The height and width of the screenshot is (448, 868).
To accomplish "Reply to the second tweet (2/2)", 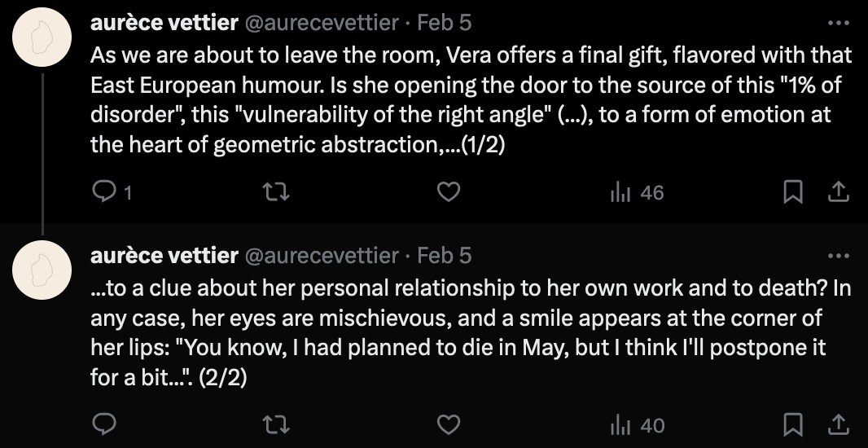I will (x=103, y=424).
